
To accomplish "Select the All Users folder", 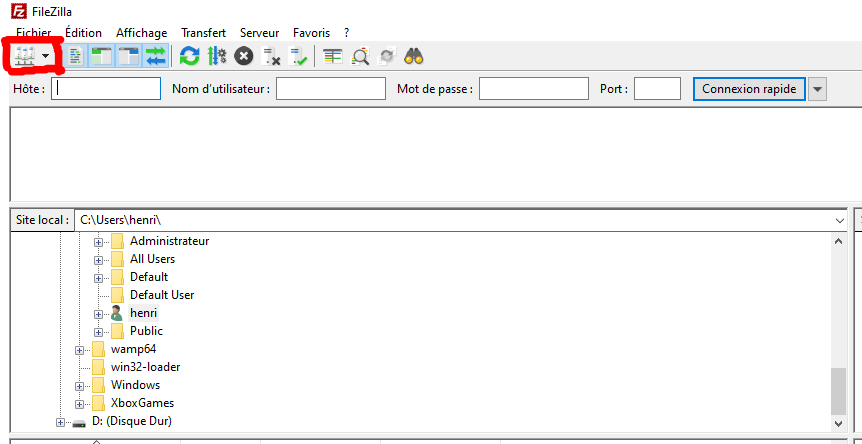I will [152, 259].
